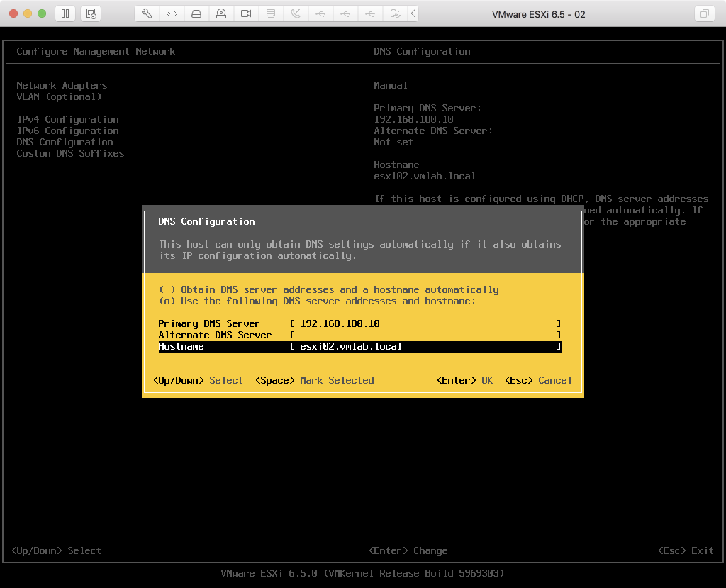Click the Alternate DNS Server field
The image size is (726, 588).
point(425,335)
